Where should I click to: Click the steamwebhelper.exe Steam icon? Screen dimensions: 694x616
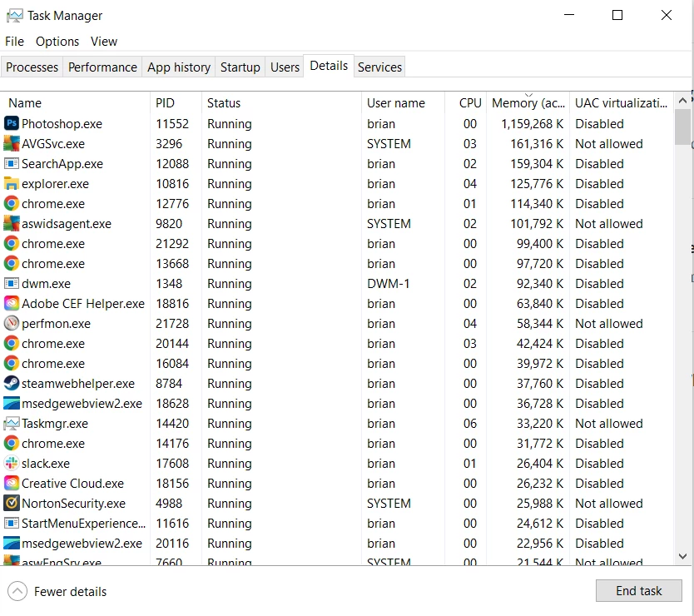coord(12,383)
